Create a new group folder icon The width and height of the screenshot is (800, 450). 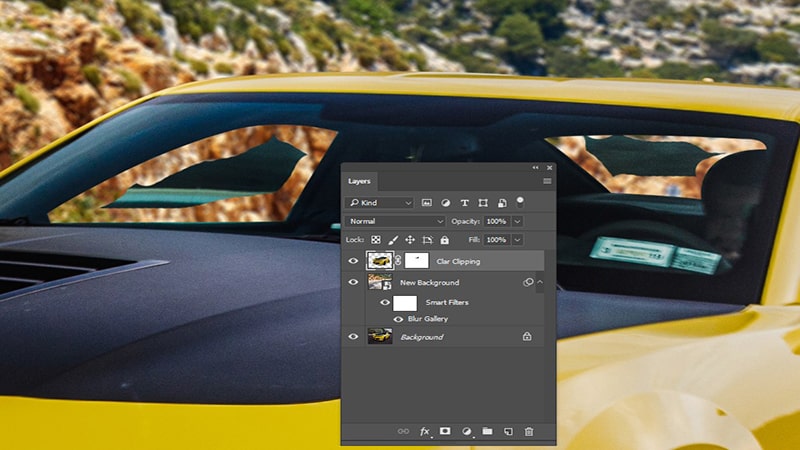coord(487,431)
